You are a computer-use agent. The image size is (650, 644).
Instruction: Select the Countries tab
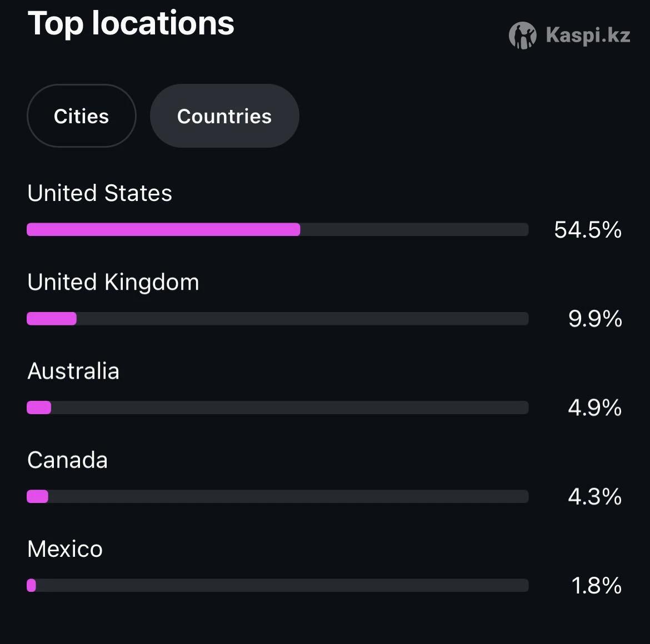224,116
